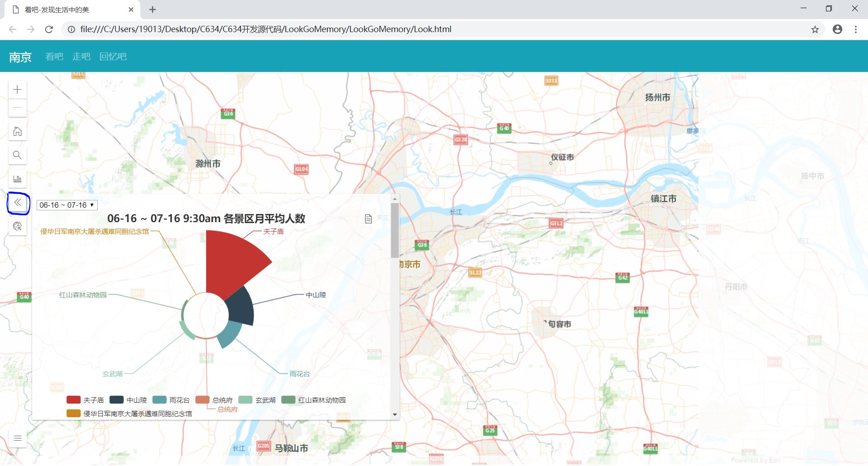
Task: Click the chart panel scrollbar thumb
Action: [x=395, y=230]
